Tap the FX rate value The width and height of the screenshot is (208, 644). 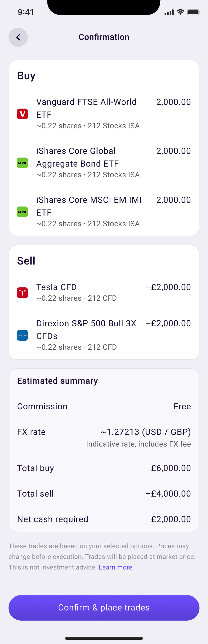(146, 432)
